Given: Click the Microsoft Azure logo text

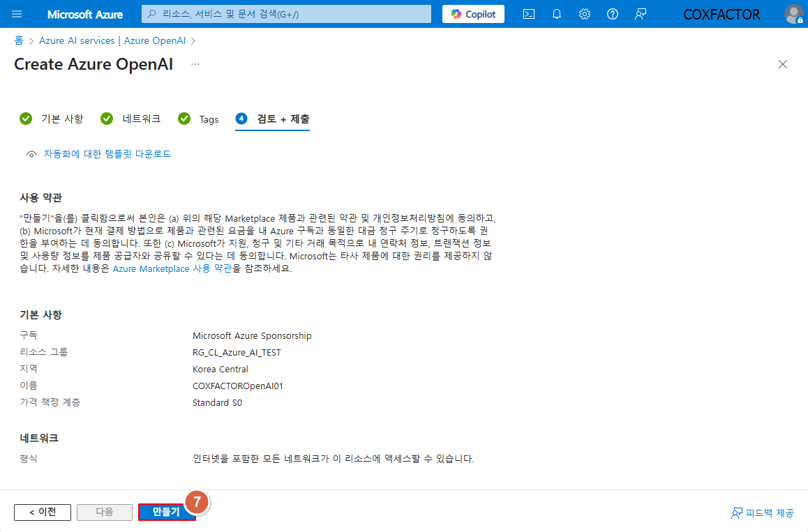Looking at the screenshot, I should (85, 15).
